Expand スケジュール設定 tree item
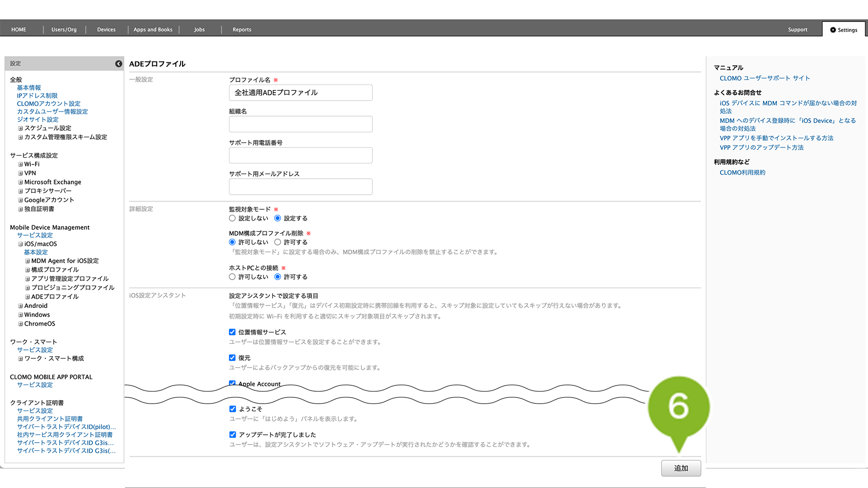 (21, 128)
